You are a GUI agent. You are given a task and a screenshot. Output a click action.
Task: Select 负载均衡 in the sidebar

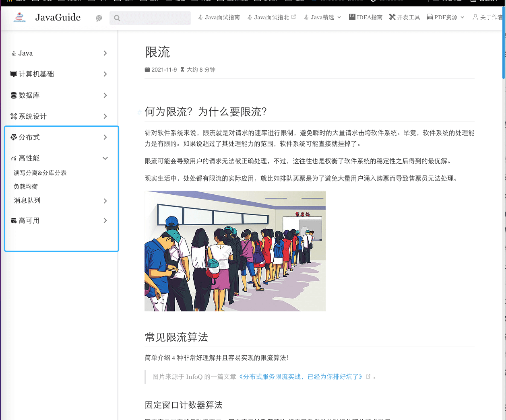[26, 187]
